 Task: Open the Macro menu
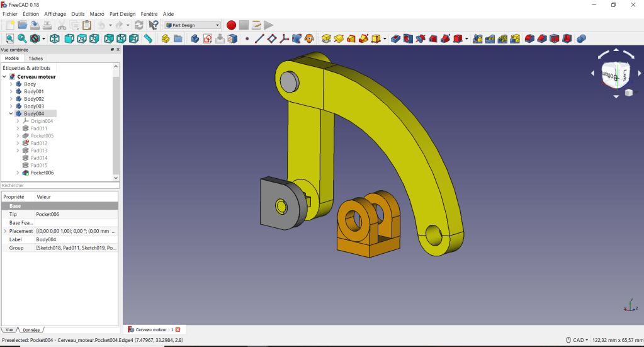97,14
